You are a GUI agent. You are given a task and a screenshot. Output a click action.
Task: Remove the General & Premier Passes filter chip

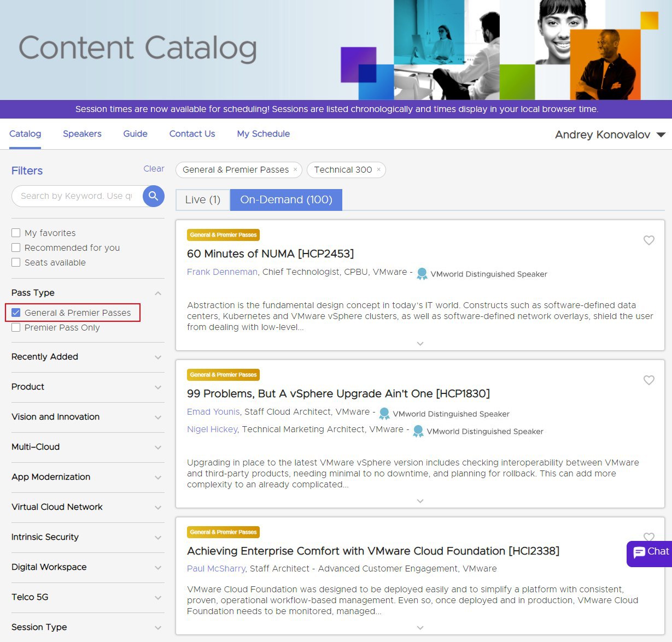[x=295, y=169]
